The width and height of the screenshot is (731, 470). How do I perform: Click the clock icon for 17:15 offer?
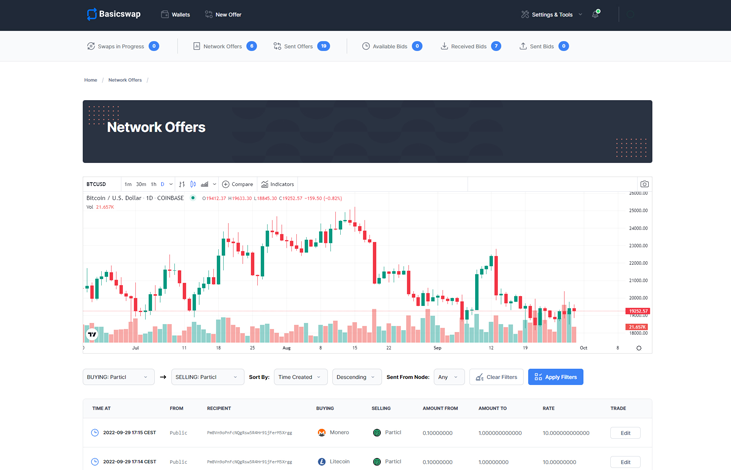(95, 432)
